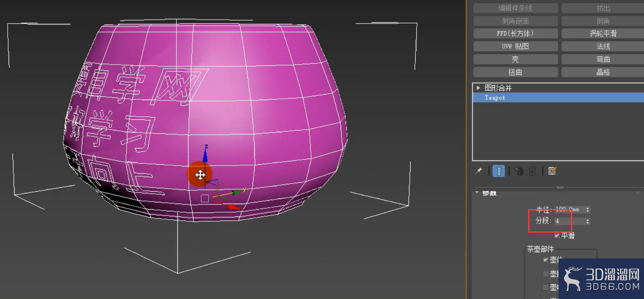The width and height of the screenshot is (644, 299).
Task: Apply the 涡轮平滑 modifier
Action: click(x=603, y=33)
